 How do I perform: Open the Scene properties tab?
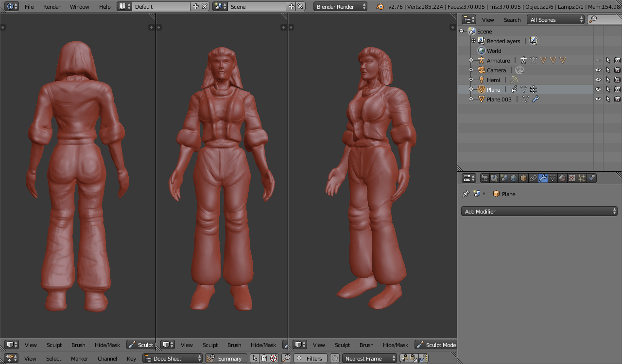(504, 178)
